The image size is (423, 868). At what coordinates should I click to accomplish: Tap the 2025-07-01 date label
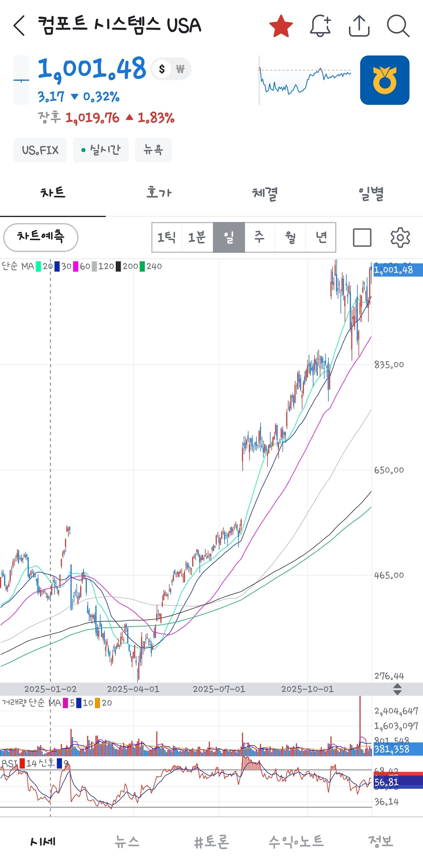(219, 689)
